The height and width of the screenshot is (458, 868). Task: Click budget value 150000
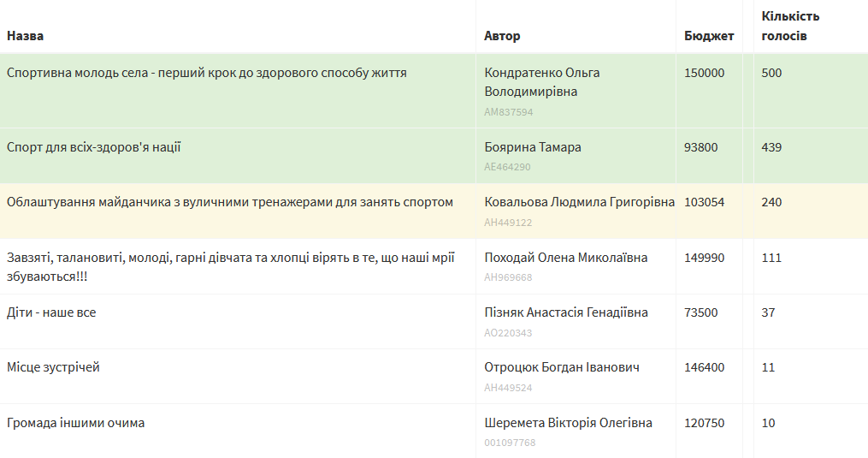(704, 73)
